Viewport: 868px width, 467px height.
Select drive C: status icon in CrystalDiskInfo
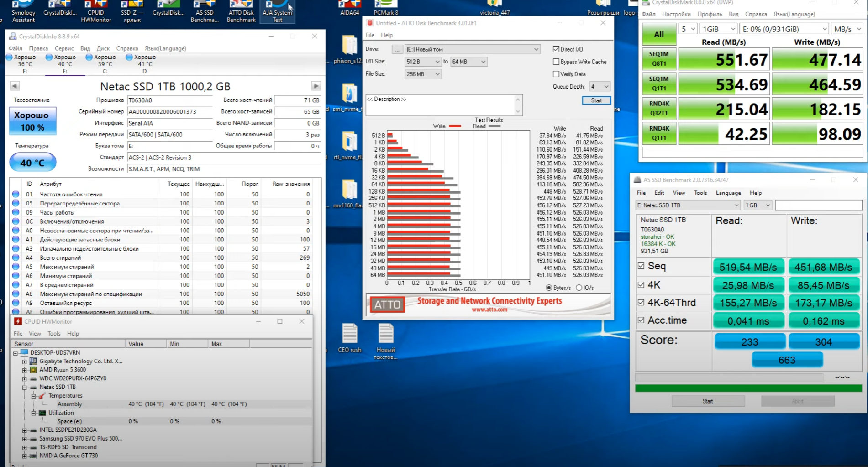coord(89,57)
